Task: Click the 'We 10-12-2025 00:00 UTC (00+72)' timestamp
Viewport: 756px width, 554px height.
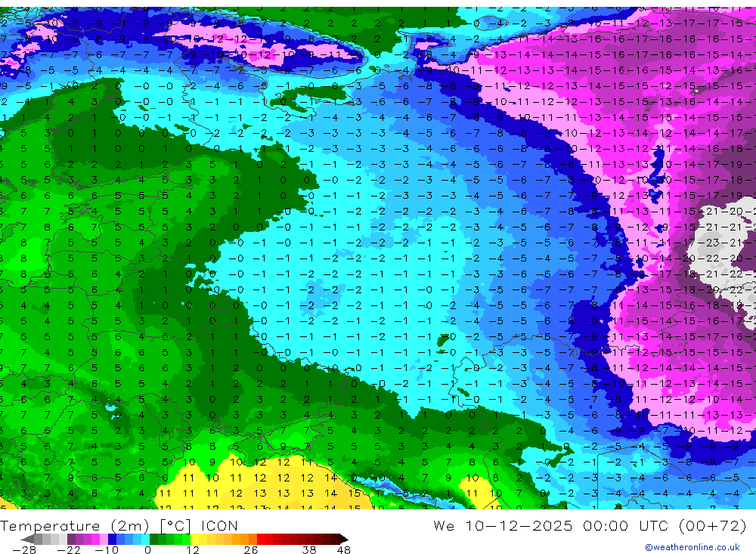Action: (590, 525)
